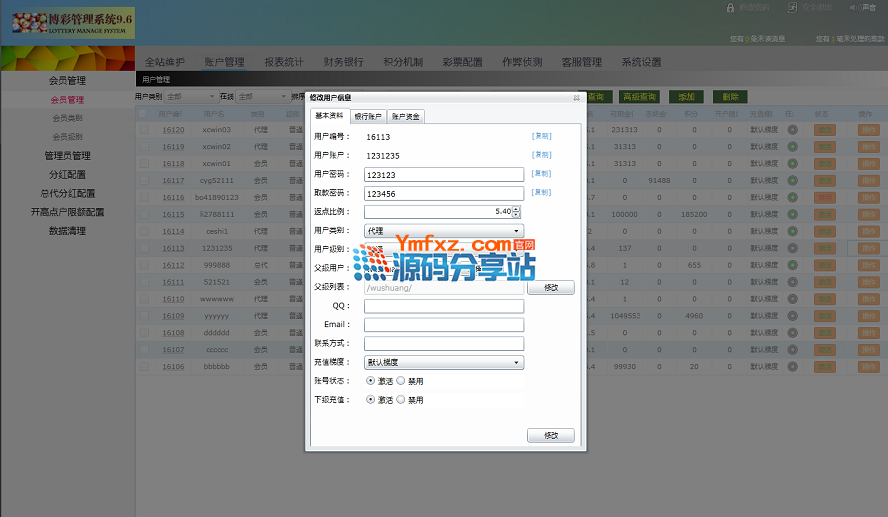Viewport: 888px width, 517px height.
Task: Toggle the select-all checkbox in table header
Action: 143,115
